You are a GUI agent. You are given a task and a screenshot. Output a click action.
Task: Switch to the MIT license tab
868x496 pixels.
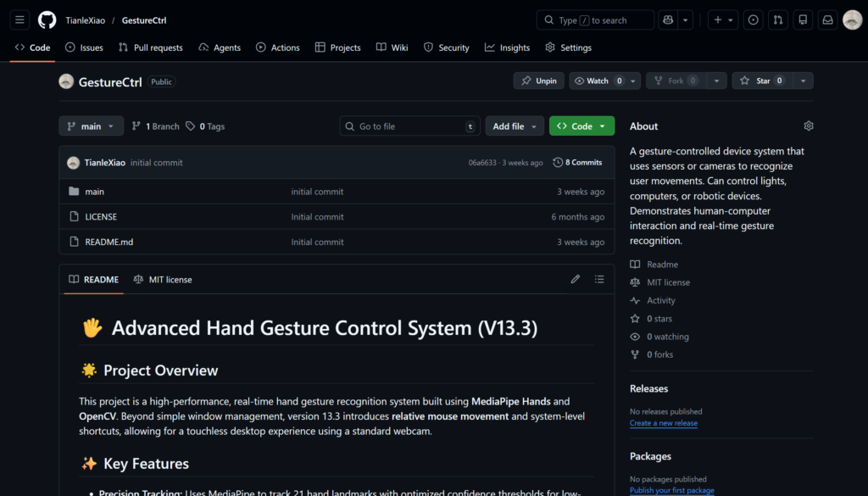(x=163, y=279)
